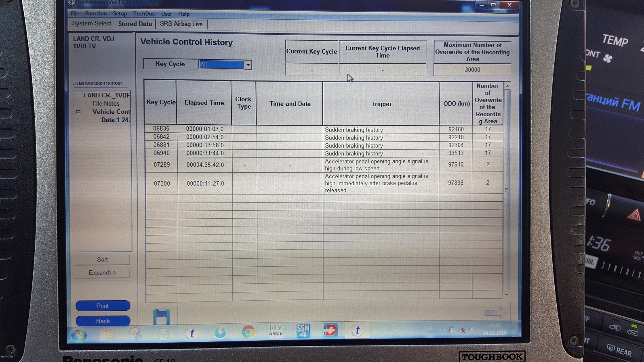Screen dimensions: 644x362
Task: Collapse the Vehicle Cont tree node
Action: [78, 112]
